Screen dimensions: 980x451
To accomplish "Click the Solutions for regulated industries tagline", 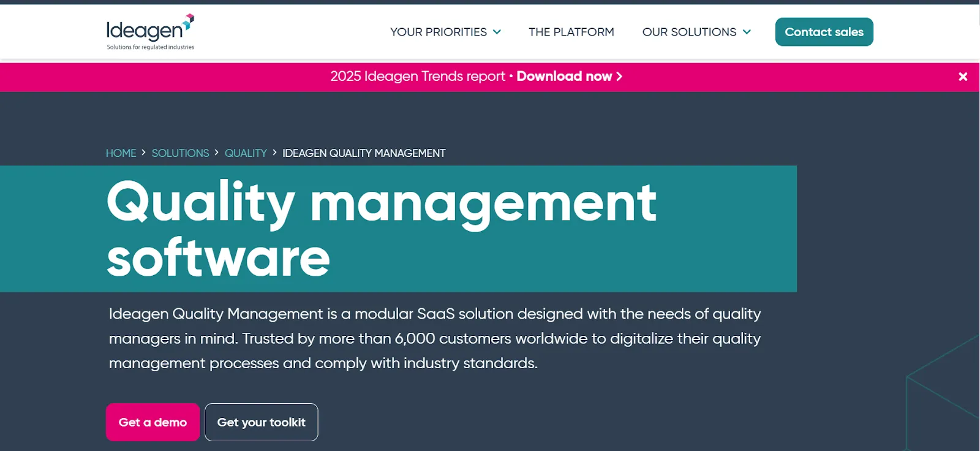I will 150,47.
